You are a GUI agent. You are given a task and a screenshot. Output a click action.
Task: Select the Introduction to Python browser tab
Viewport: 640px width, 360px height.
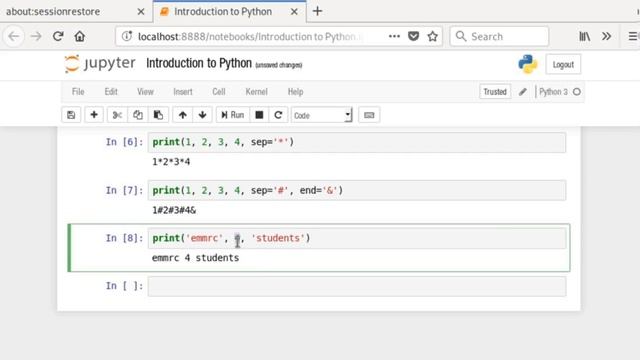point(223,11)
